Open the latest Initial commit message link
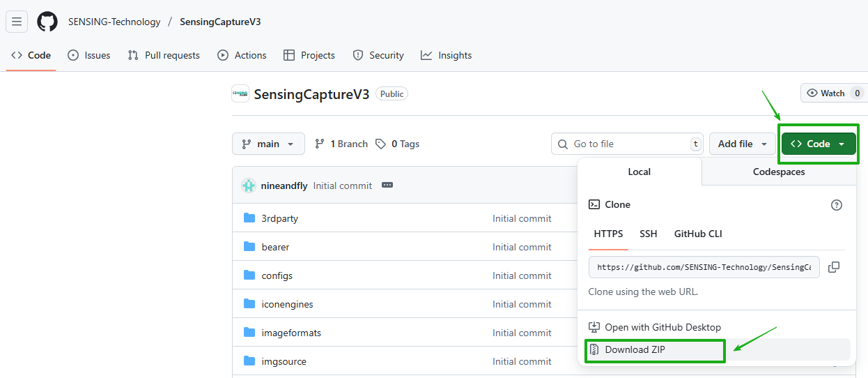868x378 pixels. (343, 186)
